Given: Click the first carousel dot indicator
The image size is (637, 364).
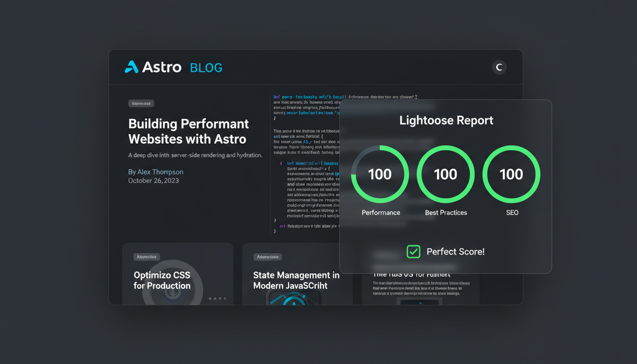Looking at the screenshot, I should [209, 299].
